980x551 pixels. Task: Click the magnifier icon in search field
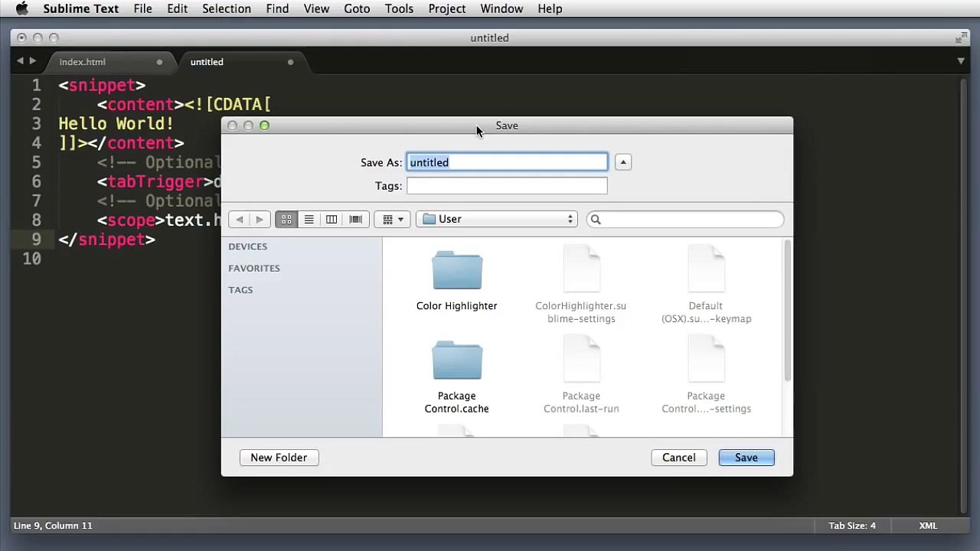pyautogui.click(x=596, y=220)
